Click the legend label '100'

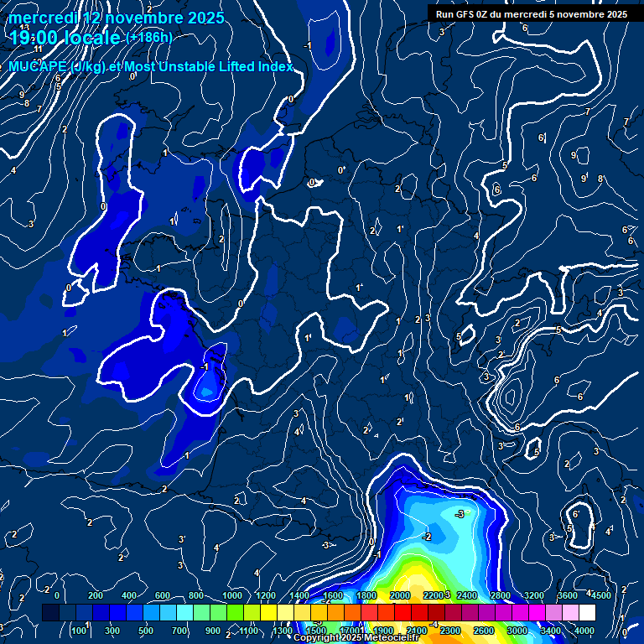(79, 631)
